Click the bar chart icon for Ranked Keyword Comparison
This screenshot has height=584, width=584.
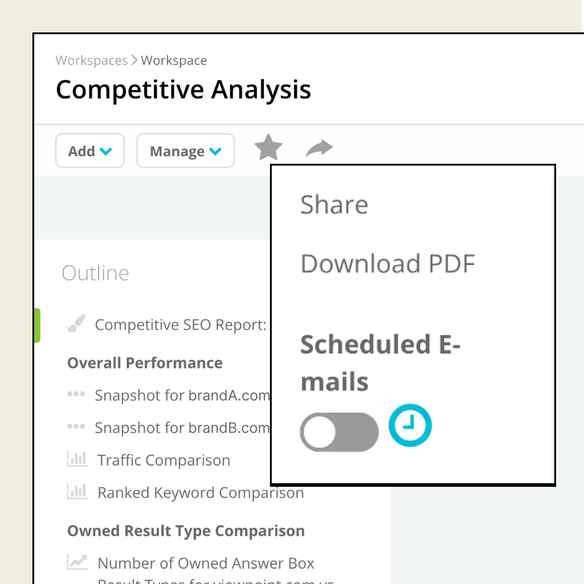(x=77, y=492)
